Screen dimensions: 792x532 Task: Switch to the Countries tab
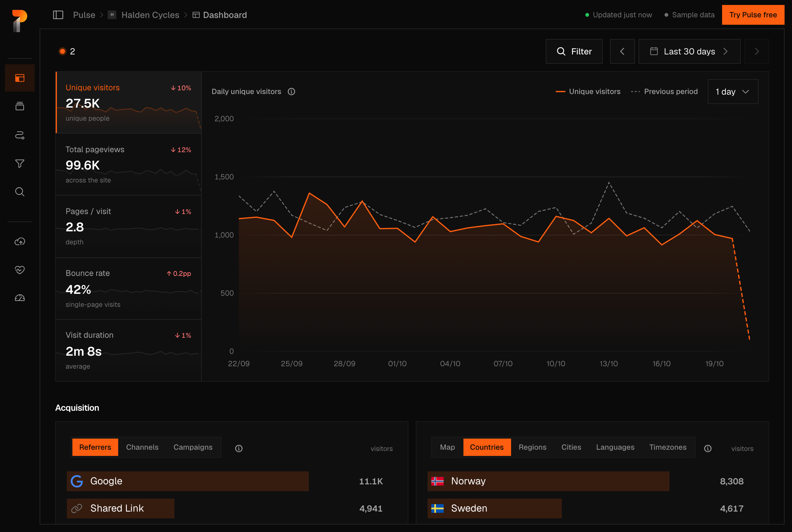(x=487, y=447)
